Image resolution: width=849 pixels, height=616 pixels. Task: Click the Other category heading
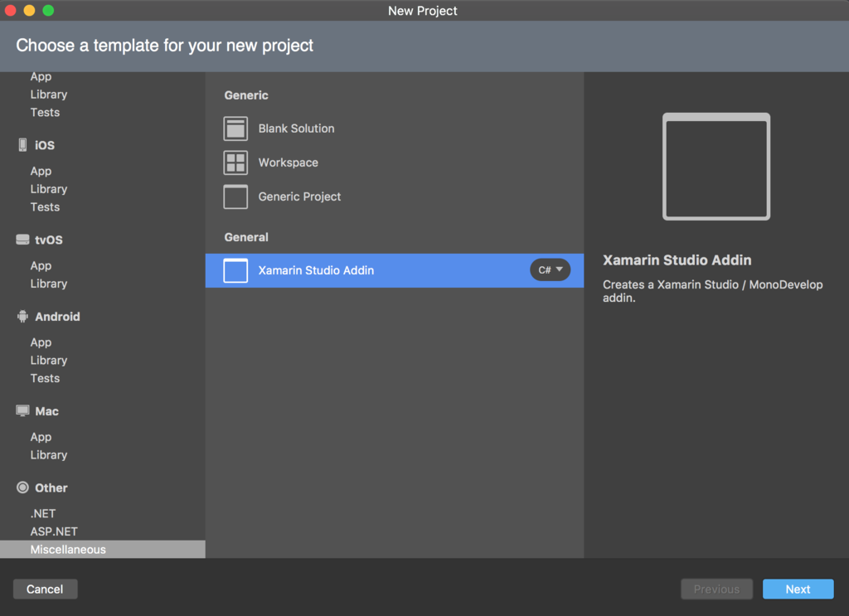(51, 488)
